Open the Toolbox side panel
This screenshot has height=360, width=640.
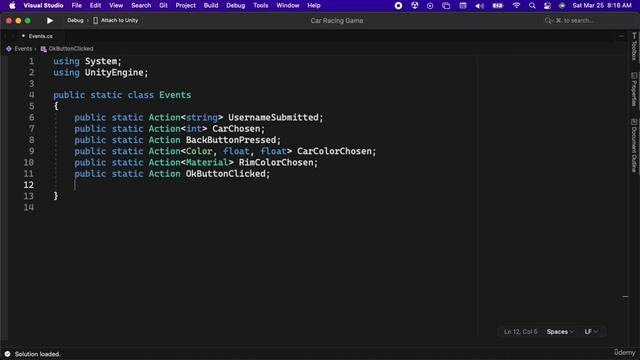point(634,46)
